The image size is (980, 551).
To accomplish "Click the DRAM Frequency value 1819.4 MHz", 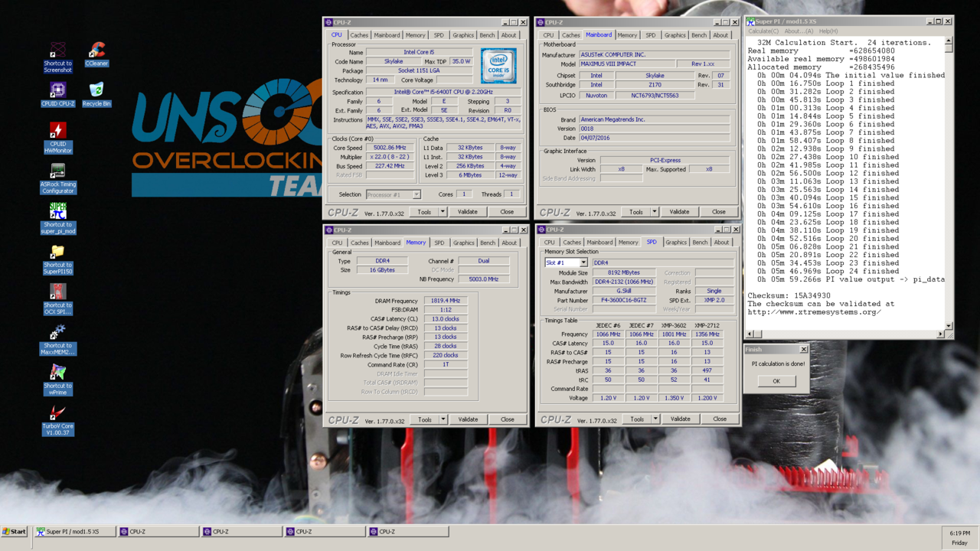I will tap(446, 301).
